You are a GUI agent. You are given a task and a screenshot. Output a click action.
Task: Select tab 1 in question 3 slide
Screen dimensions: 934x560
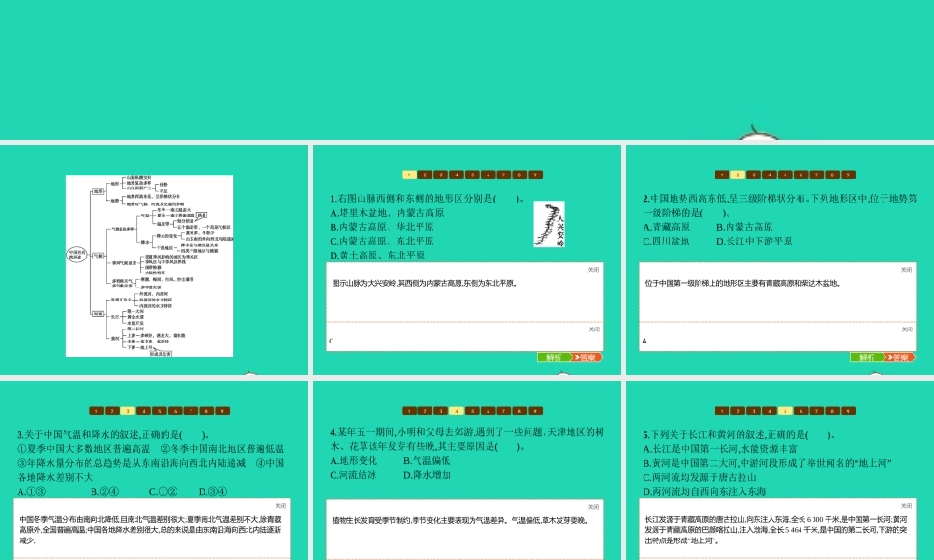pos(96,412)
